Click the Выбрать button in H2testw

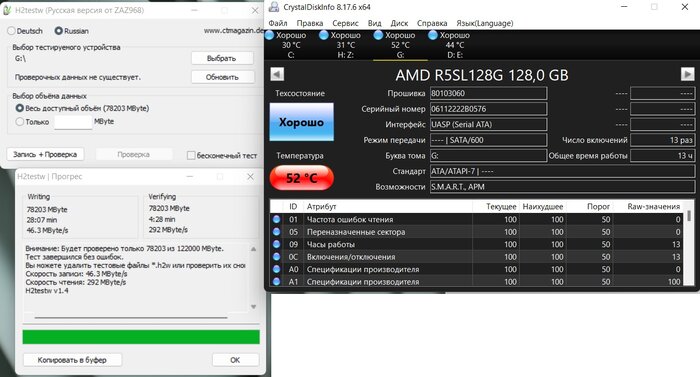(222, 58)
